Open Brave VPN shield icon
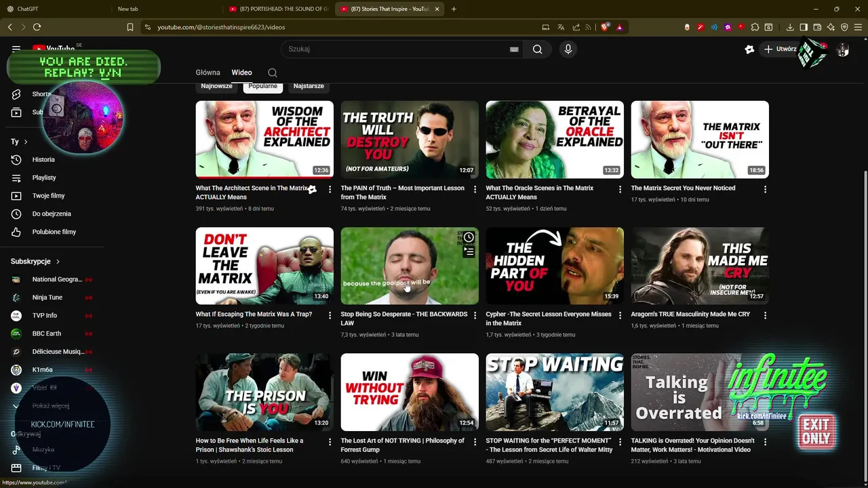The height and width of the screenshot is (488, 868). (844, 27)
